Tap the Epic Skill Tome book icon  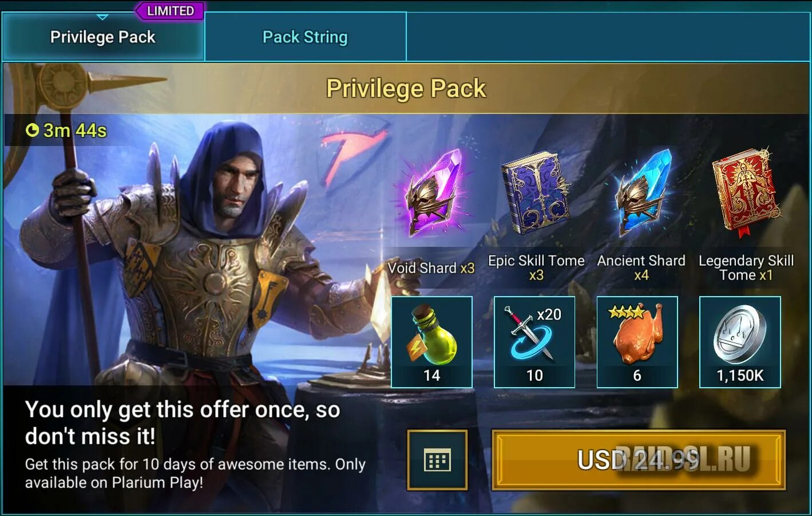point(536,193)
